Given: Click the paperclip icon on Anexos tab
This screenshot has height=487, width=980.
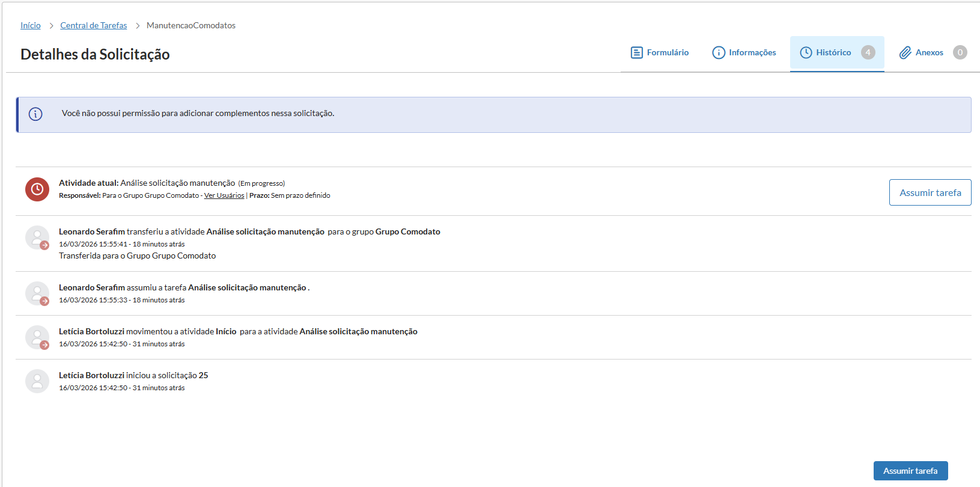Looking at the screenshot, I should coord(905,53).
